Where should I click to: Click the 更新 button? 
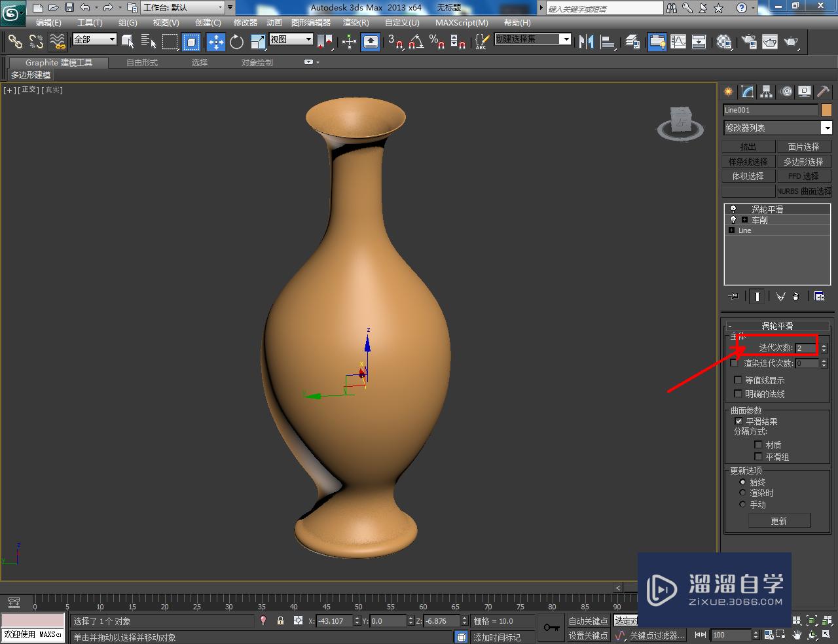(779, 521)
